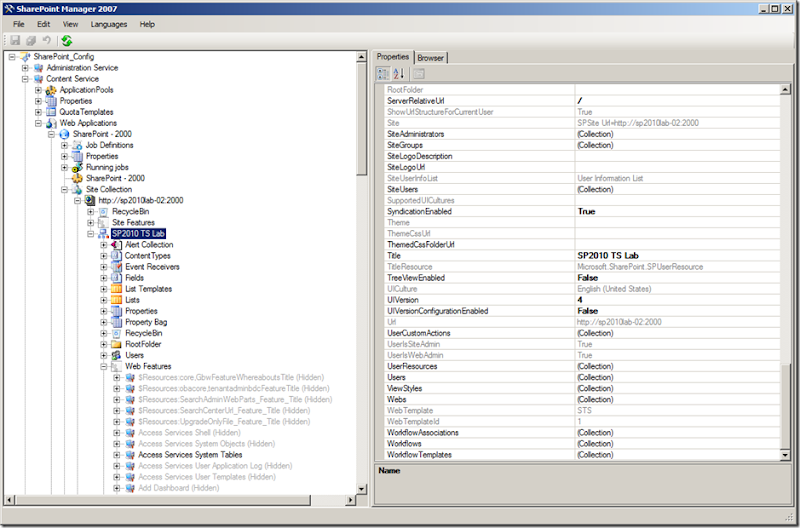Screen dimensions: 800x528
Task: Click the Save icon in the toolbar
Action: (15, 41)
